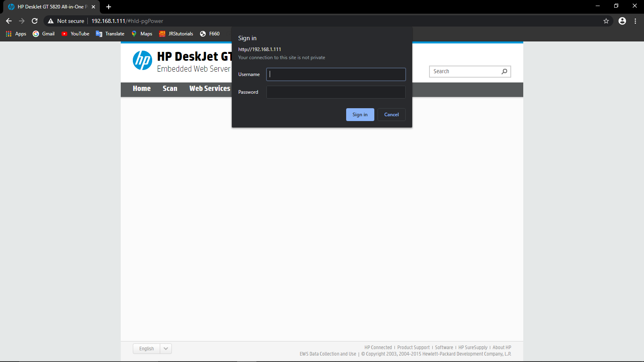Open the Chrome three-dot menu
This screenshot has height=362, width=644.
point(635,21)
